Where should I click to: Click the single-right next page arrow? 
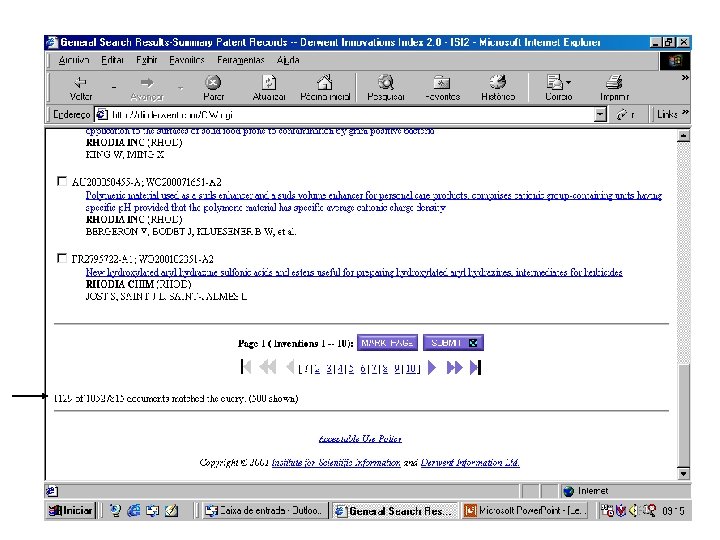click(432, 367)
